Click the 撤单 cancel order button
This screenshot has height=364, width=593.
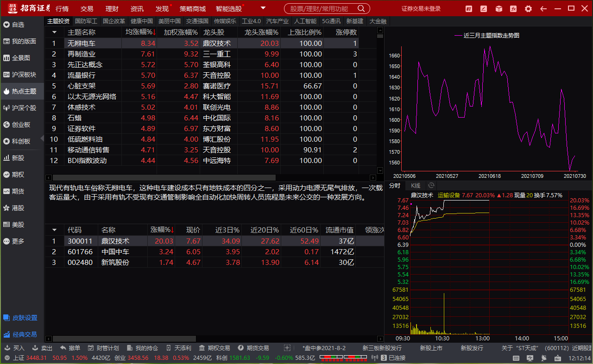click(70, 348)
